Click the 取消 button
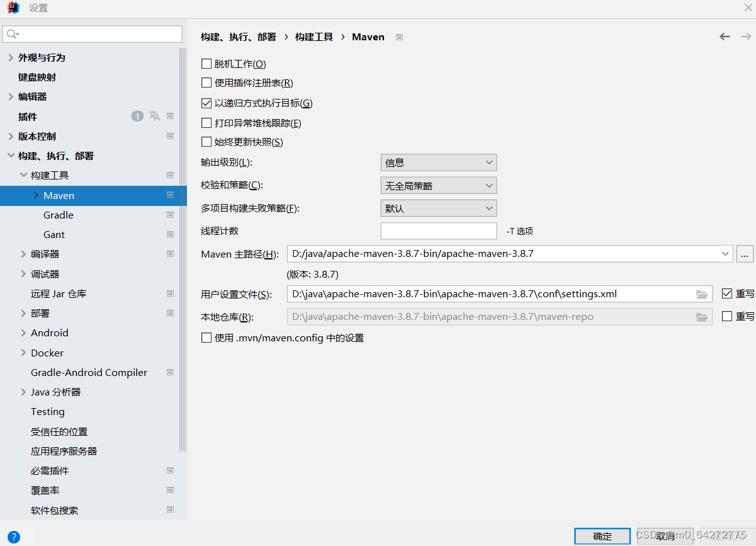 coord(665,536)
